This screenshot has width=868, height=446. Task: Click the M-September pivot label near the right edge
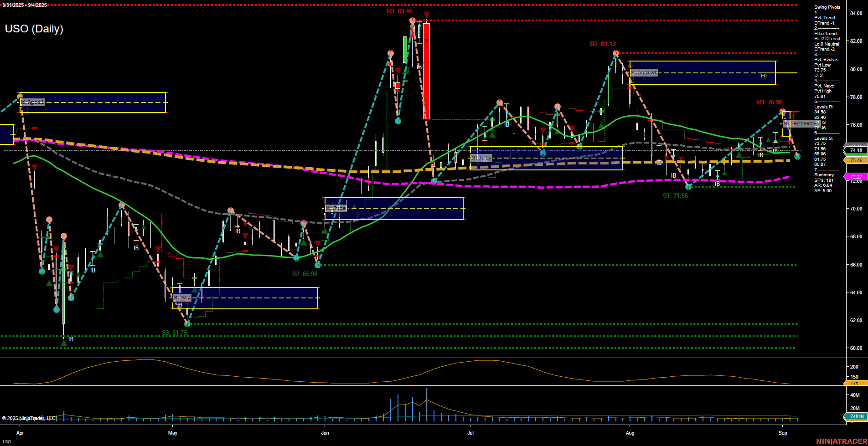pyautogui.click(x=801, y=123)
